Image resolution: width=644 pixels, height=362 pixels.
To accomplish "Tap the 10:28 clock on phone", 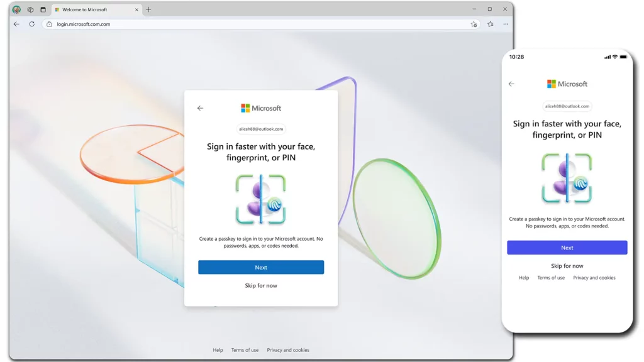I will click(517, 57).
